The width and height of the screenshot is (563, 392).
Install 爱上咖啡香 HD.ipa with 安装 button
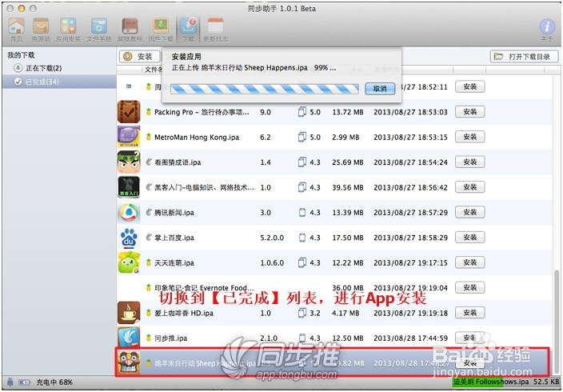click(470, 313)
